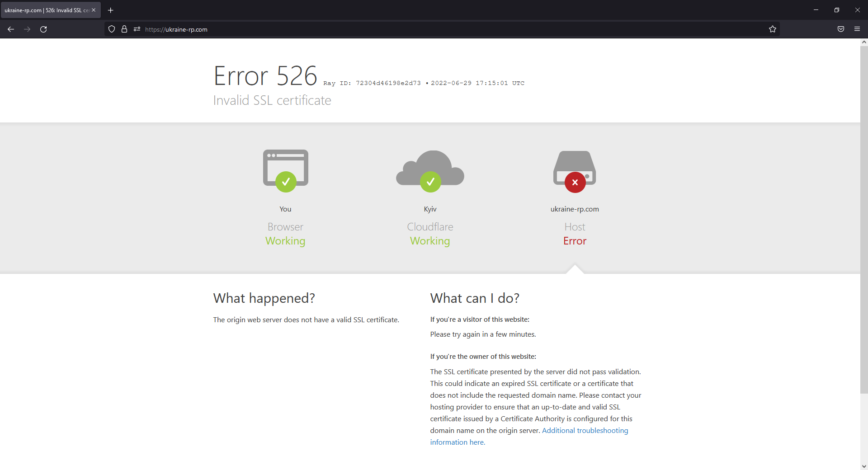This screenshot has height=470, width=868.
Task: Click the ukraine-rp.com host label
Action: coord(575,209)
